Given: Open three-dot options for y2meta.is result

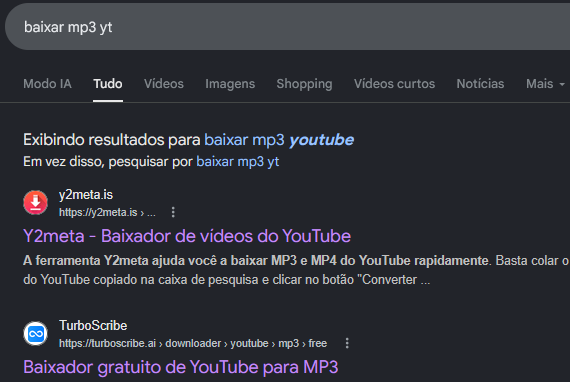Looking at the screenshot, I should (x=173, y=212).
